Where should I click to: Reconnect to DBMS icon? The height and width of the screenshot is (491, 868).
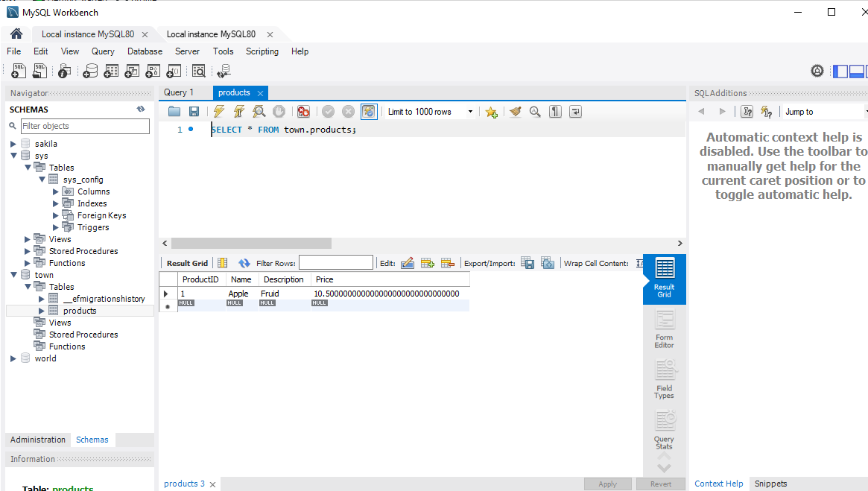point(224,71)
